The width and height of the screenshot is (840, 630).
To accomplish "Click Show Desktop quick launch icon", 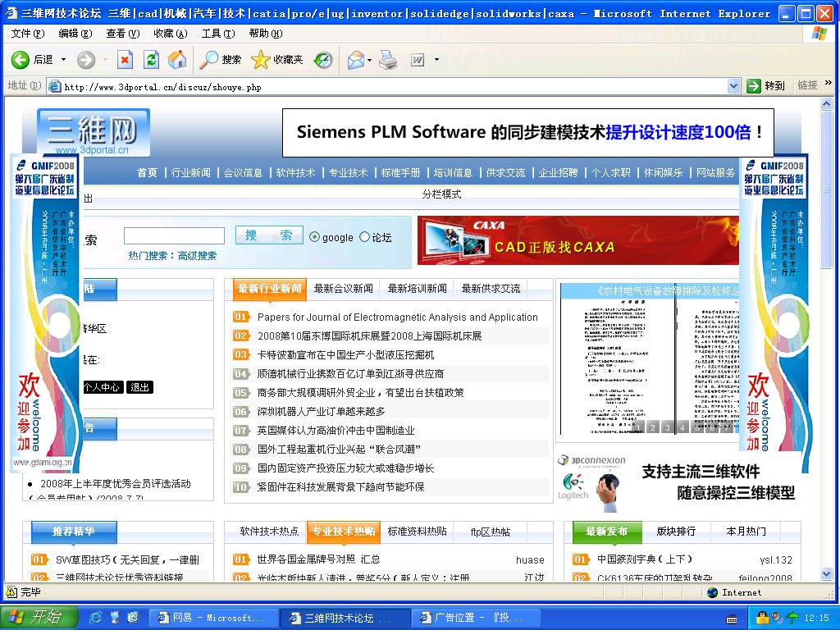I will click(x=115, y=618).
